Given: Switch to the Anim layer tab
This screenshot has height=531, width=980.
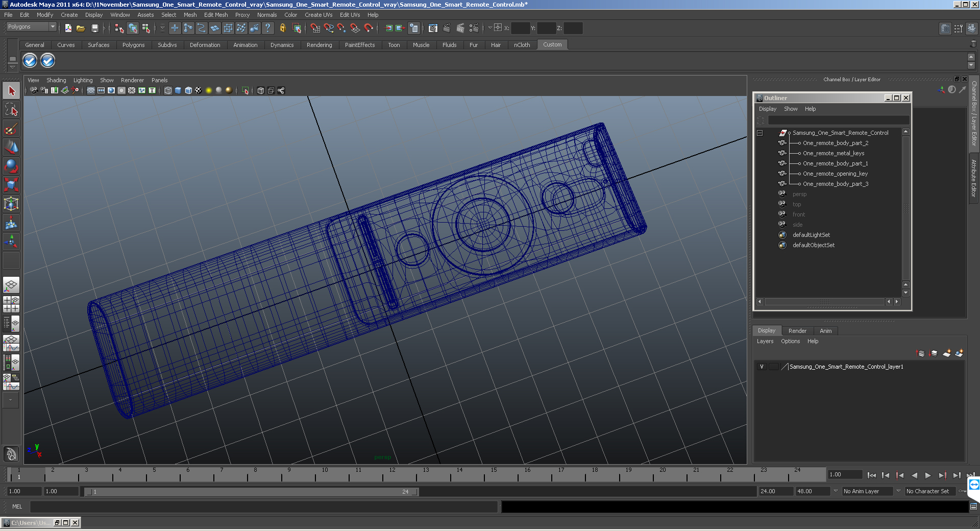Looking at the screenshot, I should point(825,331).
